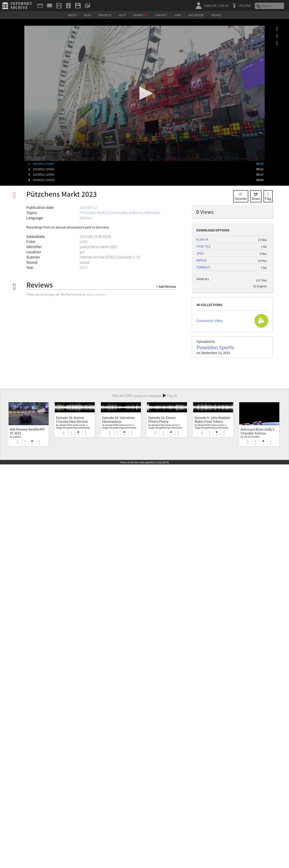Click the Favorite star button
The width and height of the screenshot is (289, 868).
click(x=241, y=196)
